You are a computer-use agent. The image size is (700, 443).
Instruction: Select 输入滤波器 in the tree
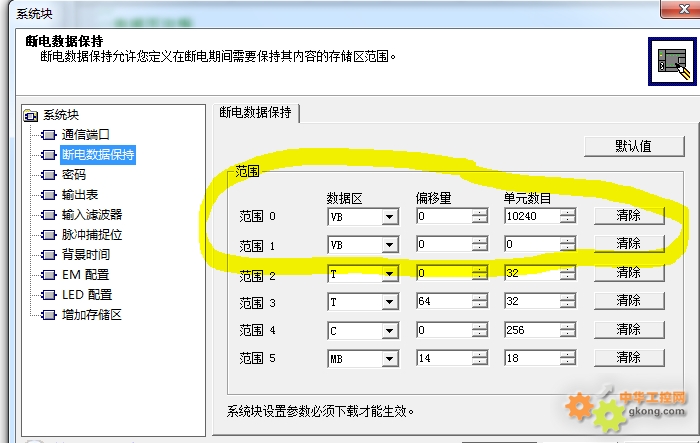92,215
